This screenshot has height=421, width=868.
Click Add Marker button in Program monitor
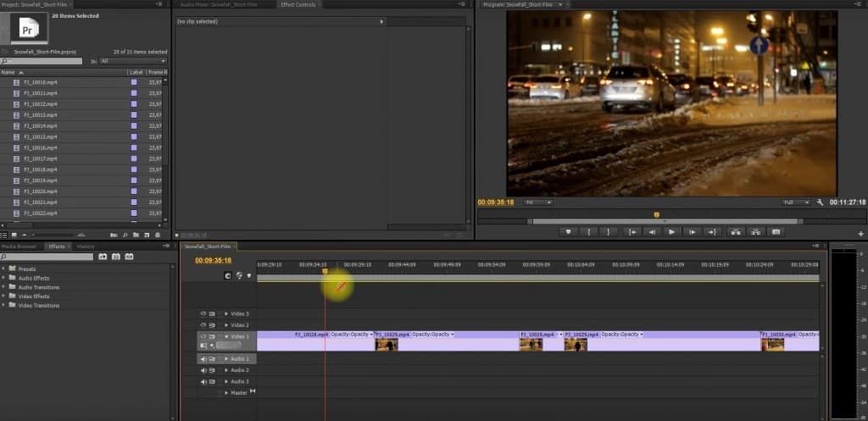click(x=568, y=232)
